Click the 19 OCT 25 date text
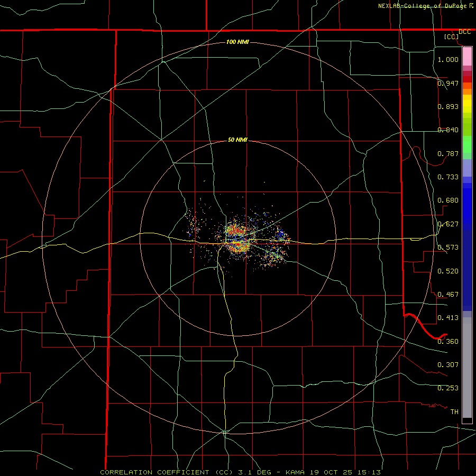 click(331, 472)
